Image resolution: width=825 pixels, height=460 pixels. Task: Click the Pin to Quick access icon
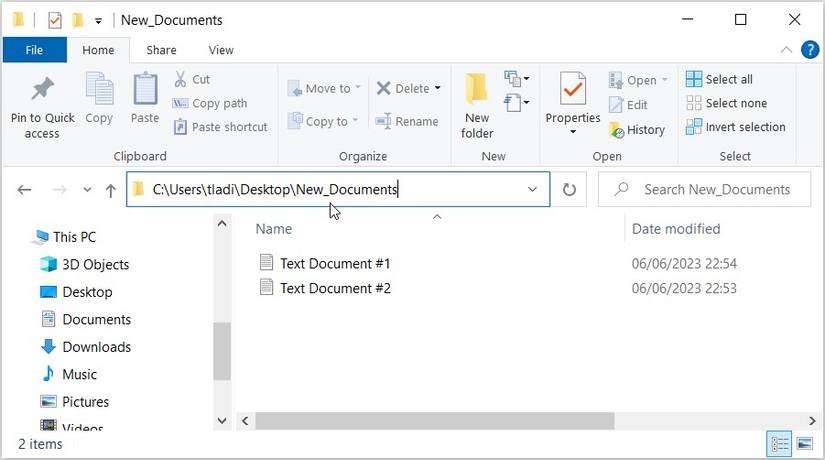coord(42,90)
